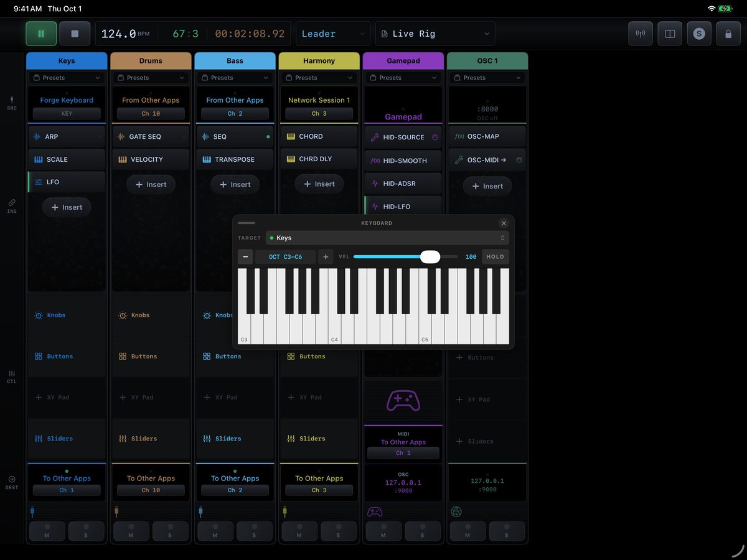This screenshot has height=560, width=747.
Task: Add an insert to the OSC 1 strip
Action: (x=487, y=186)
